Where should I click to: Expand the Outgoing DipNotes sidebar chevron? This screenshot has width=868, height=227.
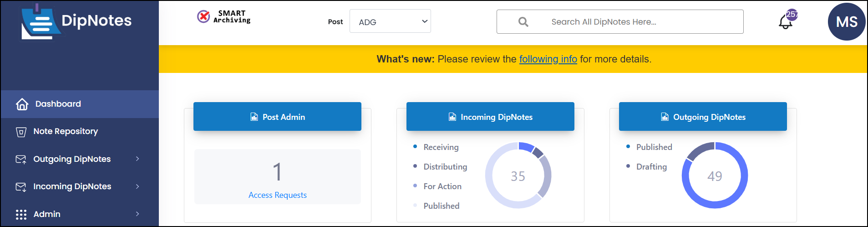(137, 159)
